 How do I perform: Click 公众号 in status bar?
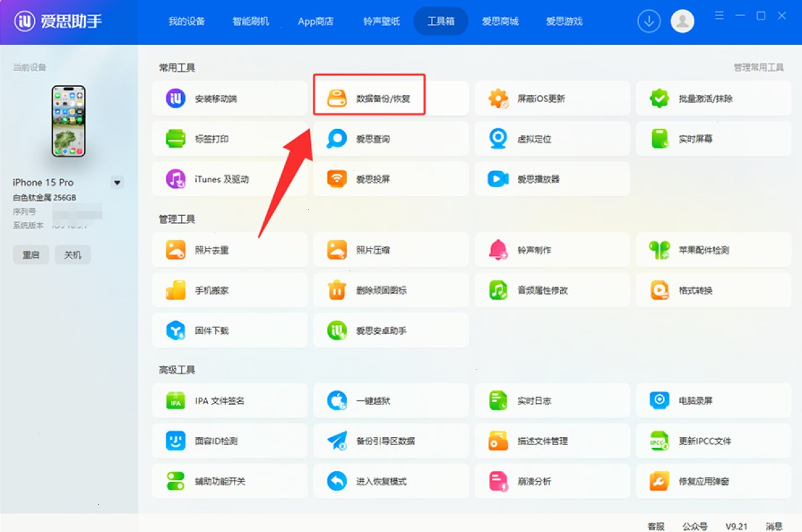coord(695,526)
